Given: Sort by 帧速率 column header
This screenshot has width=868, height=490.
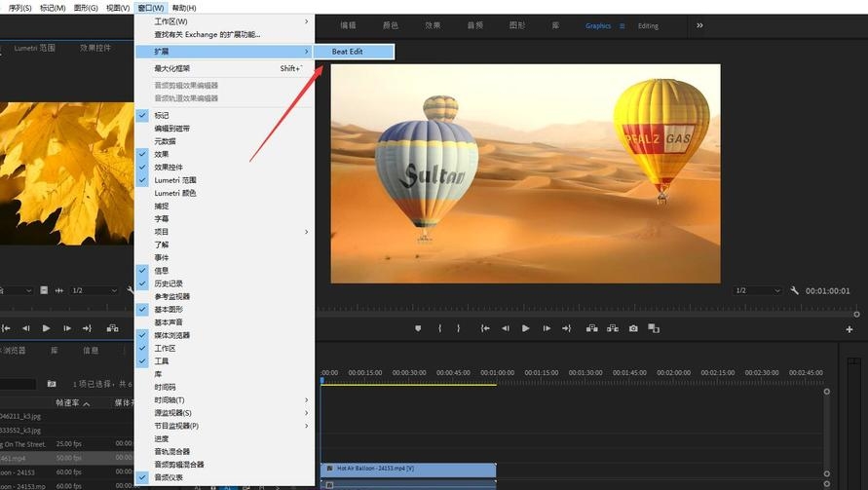Looking at the screenshot, I should (x=67, y=403).
